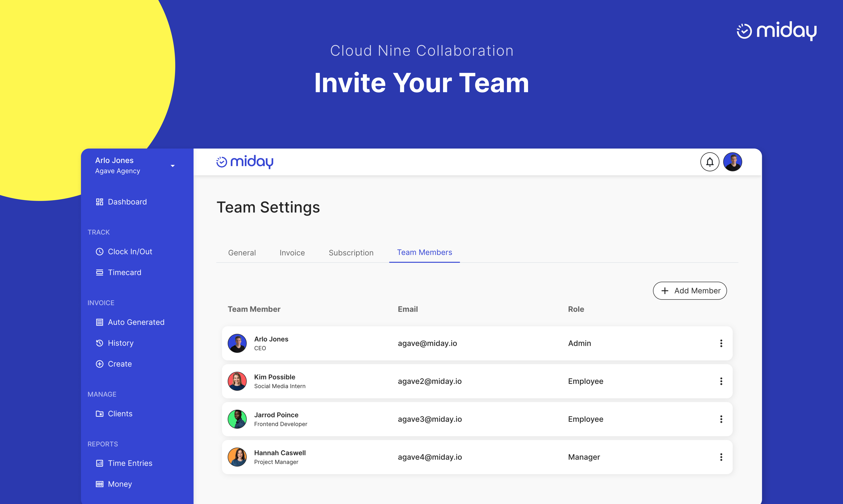The image size is (843, 504).
Task: Switch to the Invoice tab
Action: point(292,253)
